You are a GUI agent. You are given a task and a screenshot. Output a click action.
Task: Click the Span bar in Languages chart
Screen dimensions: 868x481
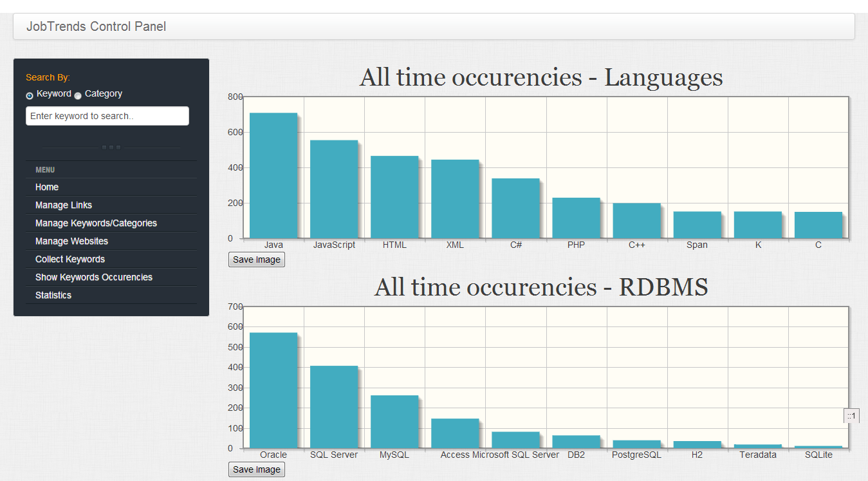(x=697, y=225)
